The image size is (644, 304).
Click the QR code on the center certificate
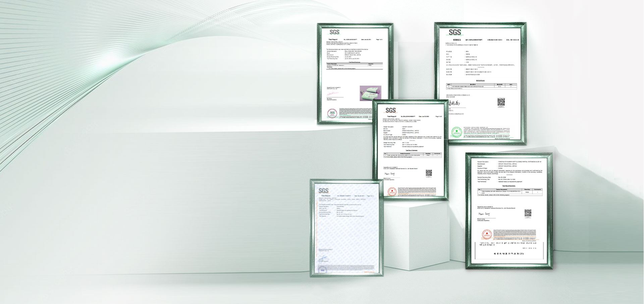point(429,173)
